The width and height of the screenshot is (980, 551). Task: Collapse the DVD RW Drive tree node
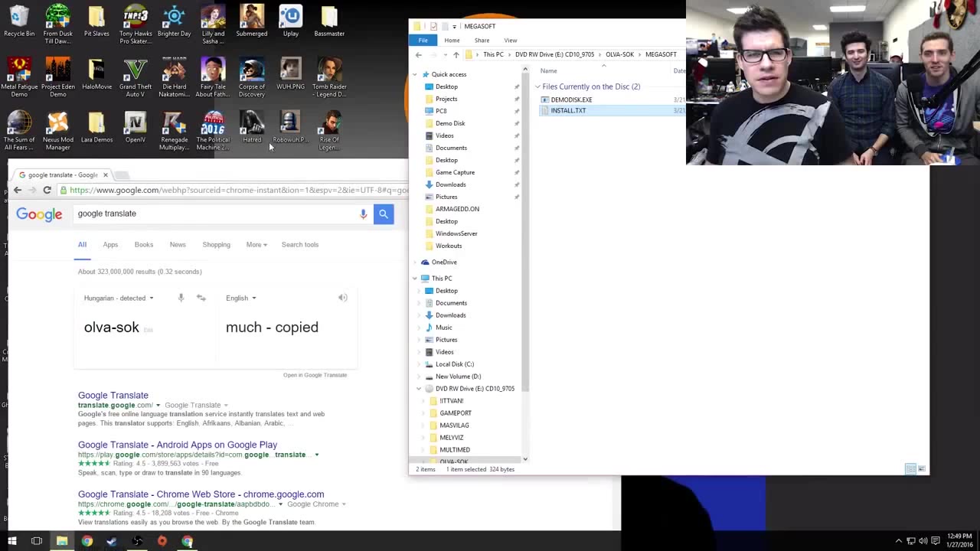coord(419,389)
